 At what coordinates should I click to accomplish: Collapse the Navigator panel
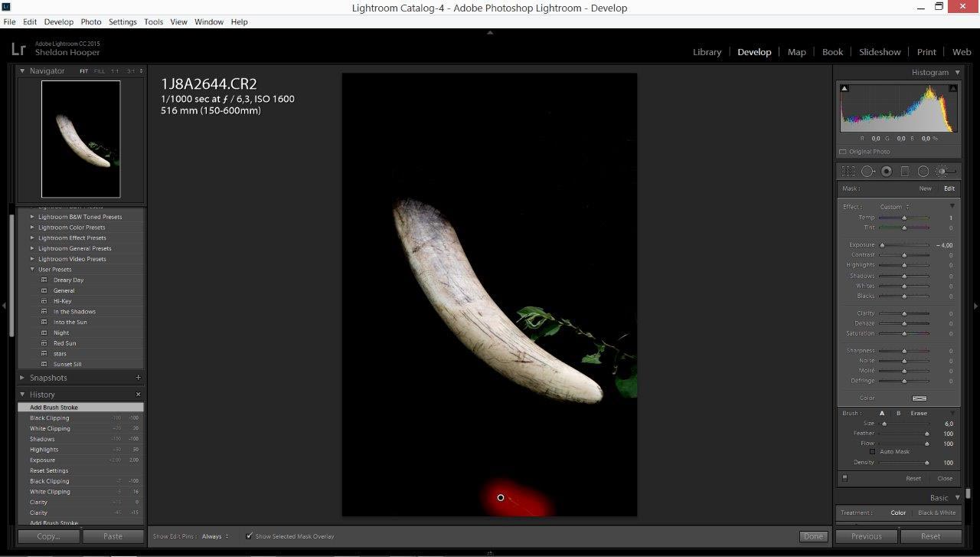pyautogui.click(x=22, y=70)
